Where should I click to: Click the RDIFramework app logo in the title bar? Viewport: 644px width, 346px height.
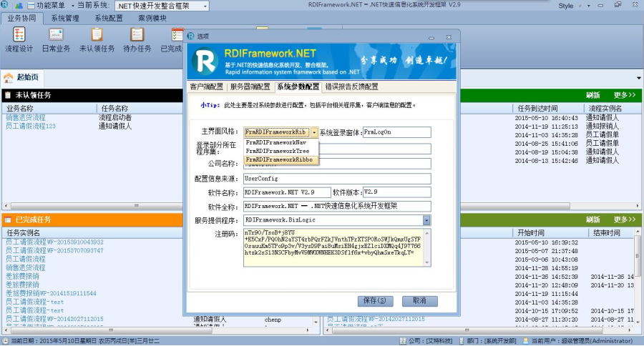[4, 4]
